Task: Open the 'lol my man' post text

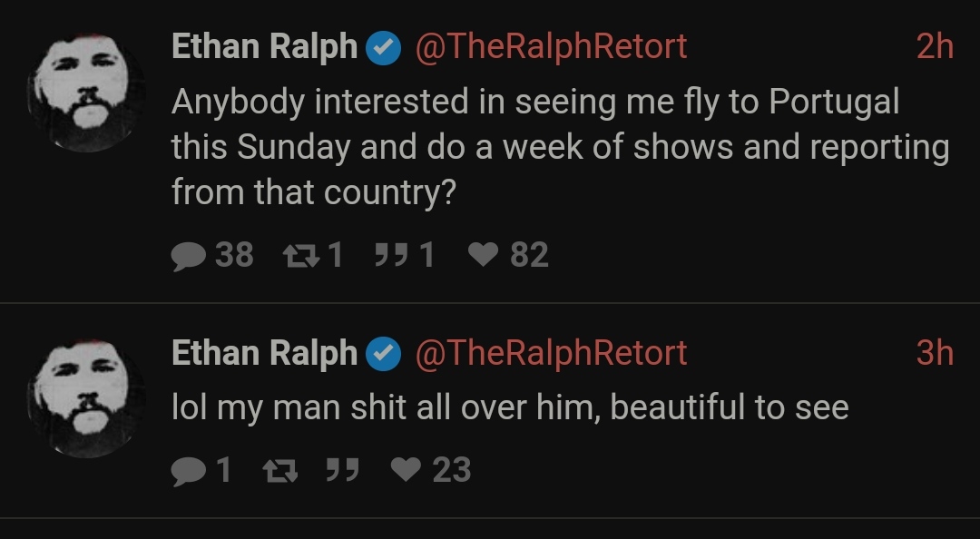Action: pyautogui.click(x=509, y=407)
